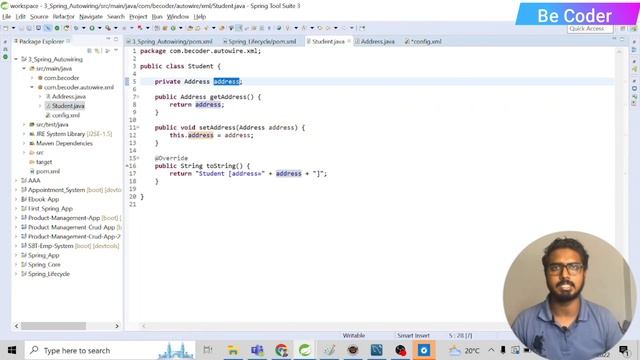Open the Help menu

click(x=200, y=17)
